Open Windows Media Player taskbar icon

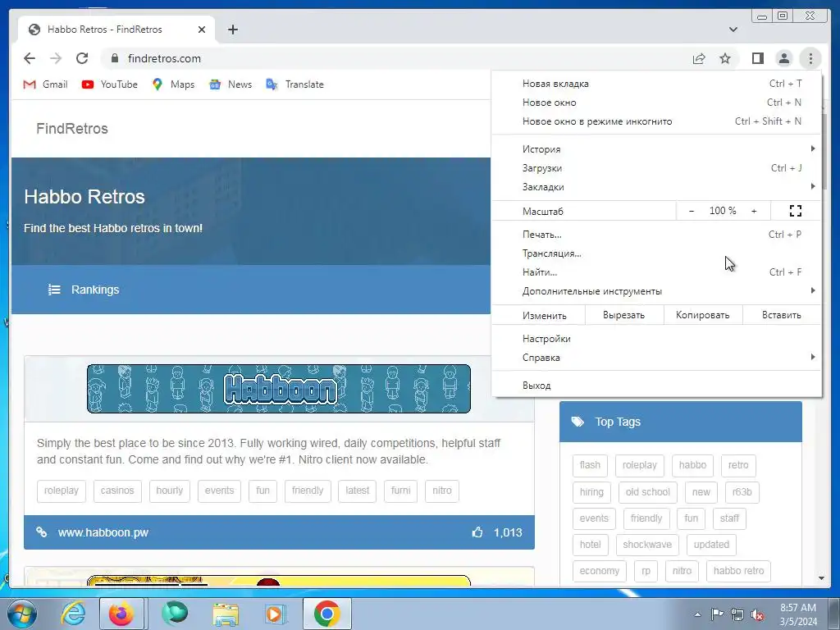click(276, 614)
